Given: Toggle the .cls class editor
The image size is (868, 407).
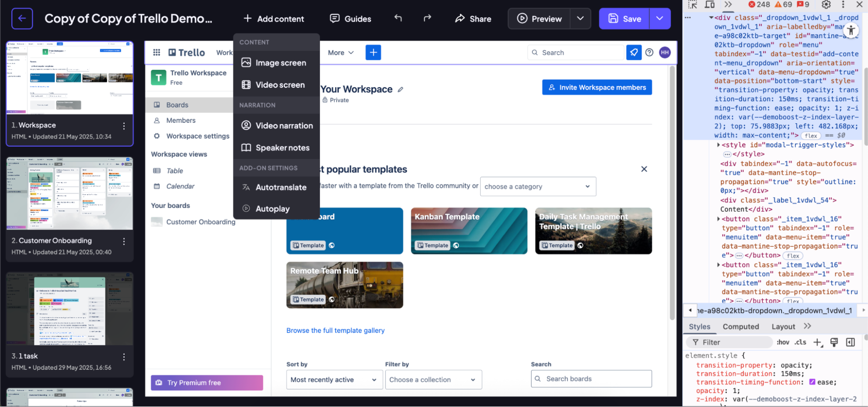Looking at the screenshot, I should (x=800, y=342).
